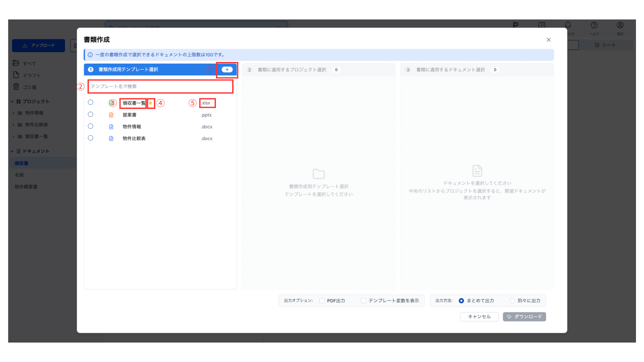This screenshot has height=362, width=644.
Task: Select the 領収書一覧 template radio button
Action: pos(91,102)
